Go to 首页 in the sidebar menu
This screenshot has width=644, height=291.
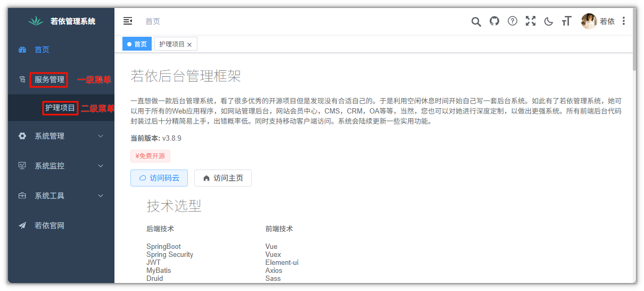coord(61,50)
